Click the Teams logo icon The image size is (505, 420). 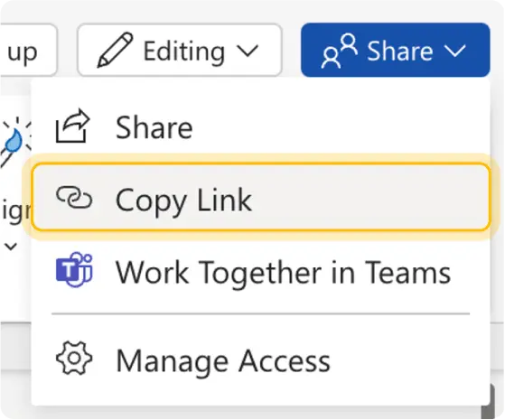pyautogui.click(x=74, y=270)
